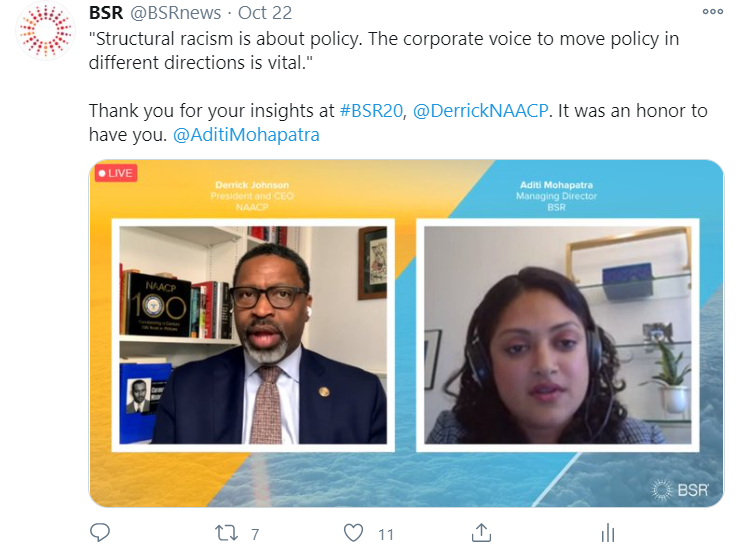Open BSR profile avatar logo

pos(46,31)
